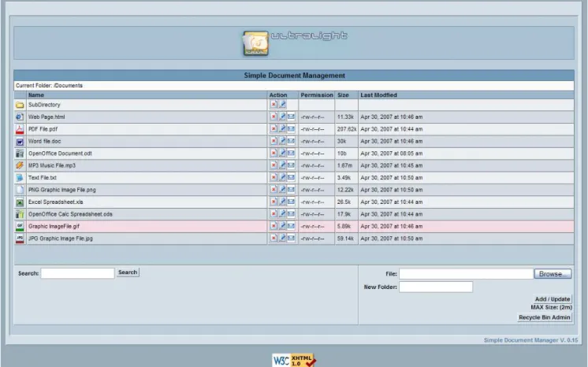Click the Last Modified column header

378,95
